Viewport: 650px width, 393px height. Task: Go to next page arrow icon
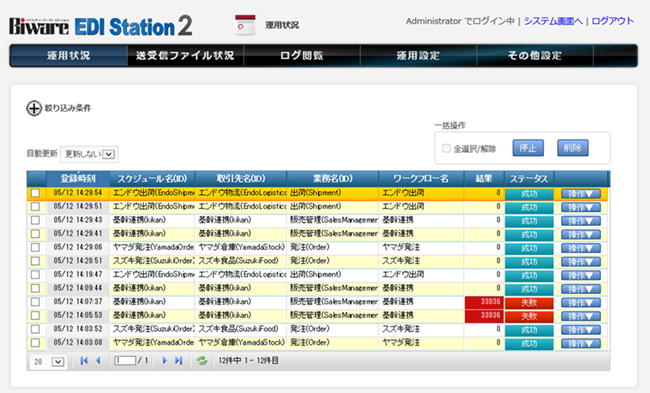point(164,361)
